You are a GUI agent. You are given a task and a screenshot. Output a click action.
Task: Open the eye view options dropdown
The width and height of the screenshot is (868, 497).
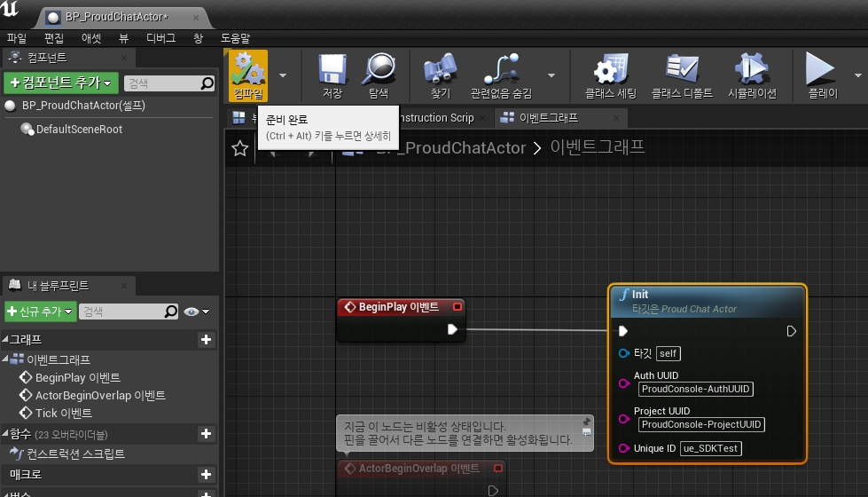[196, 312]
